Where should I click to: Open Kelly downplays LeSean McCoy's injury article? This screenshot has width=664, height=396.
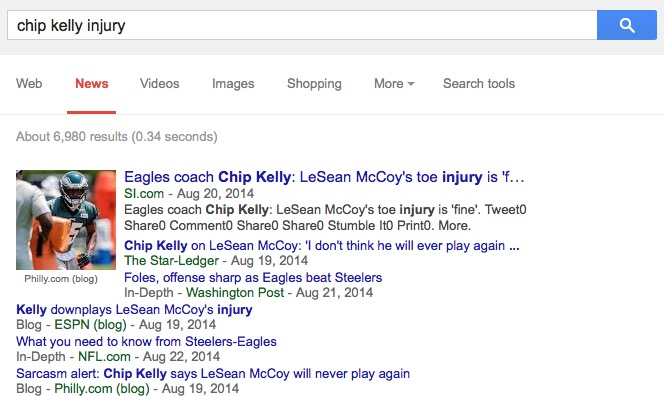point(134,310)
